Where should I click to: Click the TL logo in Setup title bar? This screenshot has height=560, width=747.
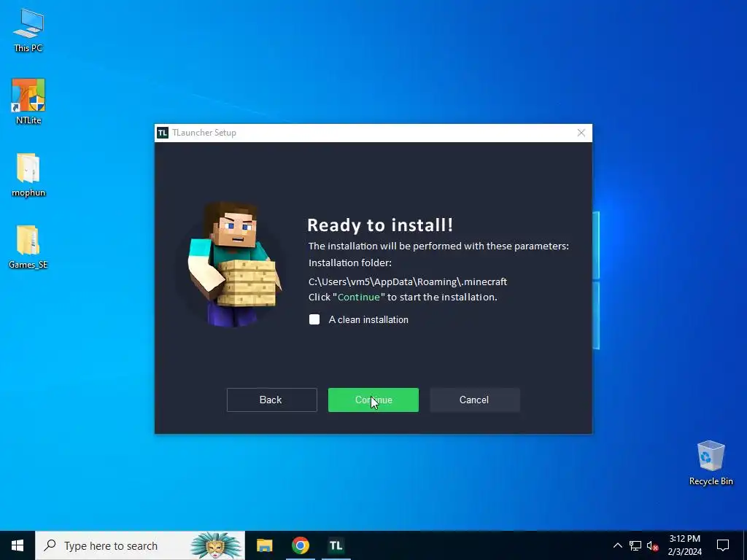163,133
